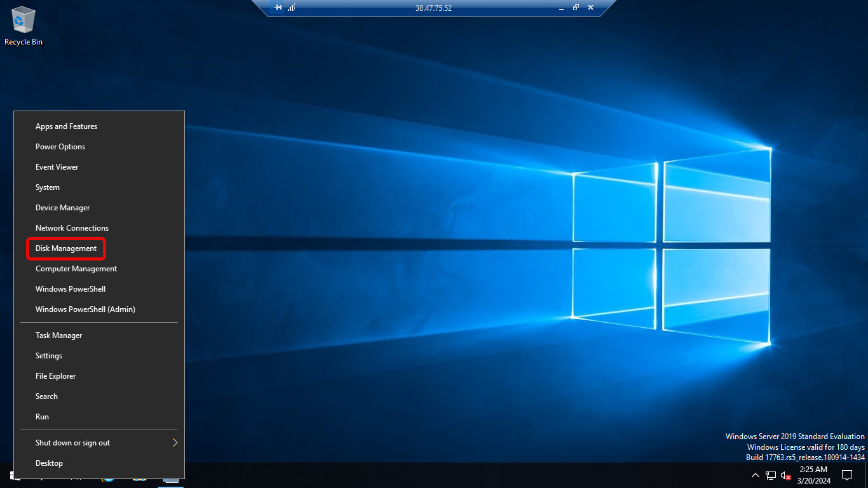Launch Windows PowerShell (Admin) from the menu
Image resolution: width=868 pixels, height=488 pixels.
tap(85, 309)
